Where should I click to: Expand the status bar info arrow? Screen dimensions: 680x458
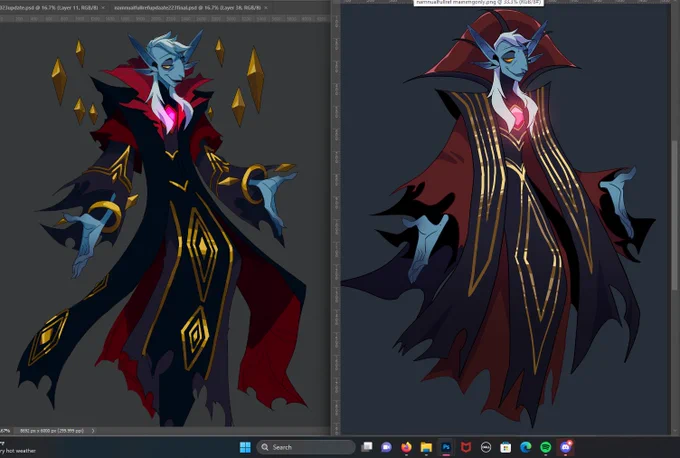coord(93,431)
